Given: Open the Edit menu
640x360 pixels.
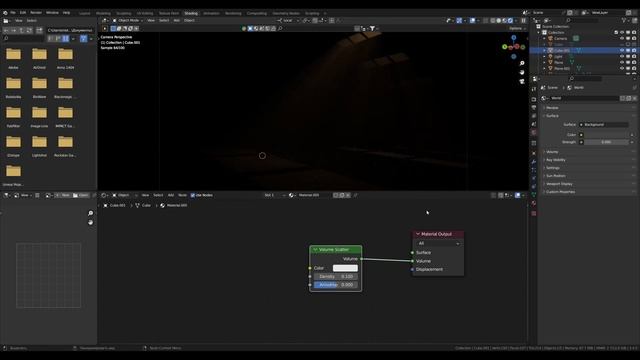Looking at the screenshot, I should (23, 13).
